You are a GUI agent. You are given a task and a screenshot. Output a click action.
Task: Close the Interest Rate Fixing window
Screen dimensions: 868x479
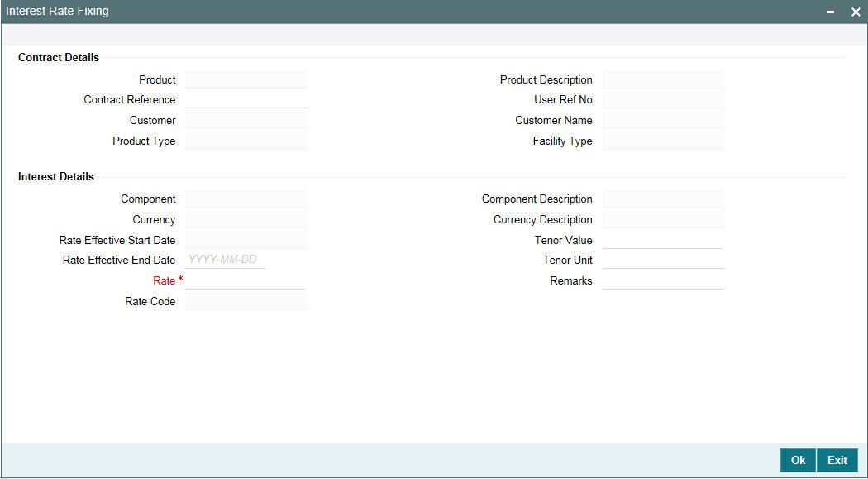pyautogui.click(x=856, y=12)
